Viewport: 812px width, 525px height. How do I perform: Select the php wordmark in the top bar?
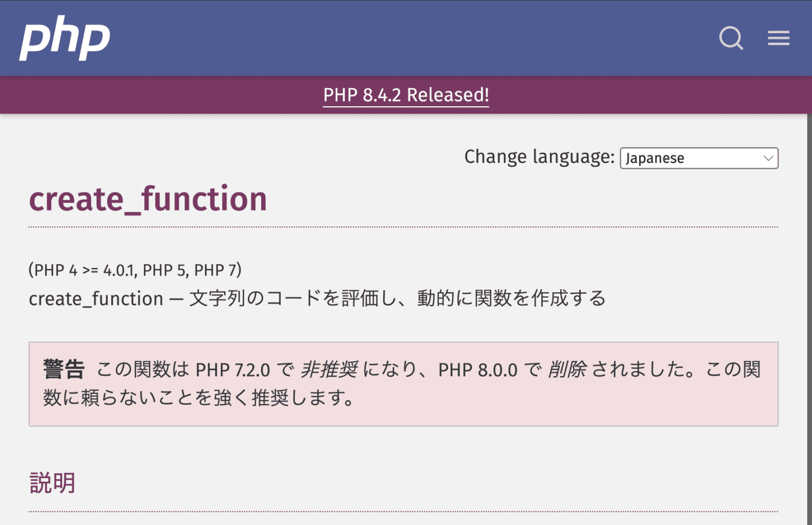coord(63,37)
